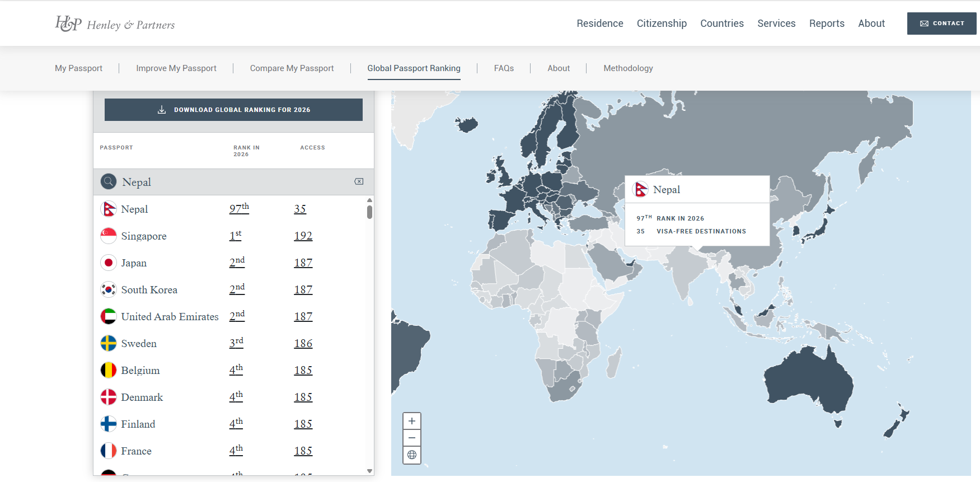This screenshot has width=980, height=482.
Task: Select United Arab Emirates in list
Action: tap(170, 316)
